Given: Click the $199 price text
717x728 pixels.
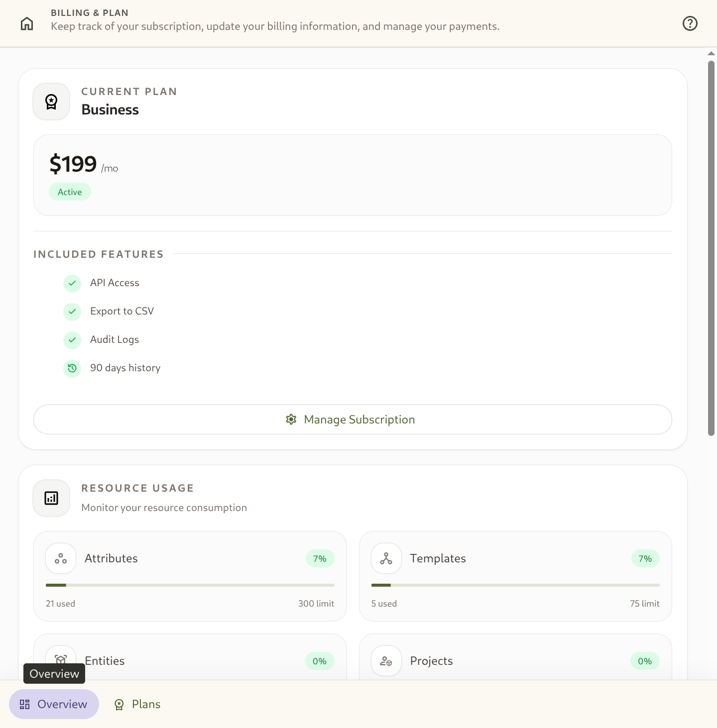Looking at the screenshot, I should pos(73,164).
